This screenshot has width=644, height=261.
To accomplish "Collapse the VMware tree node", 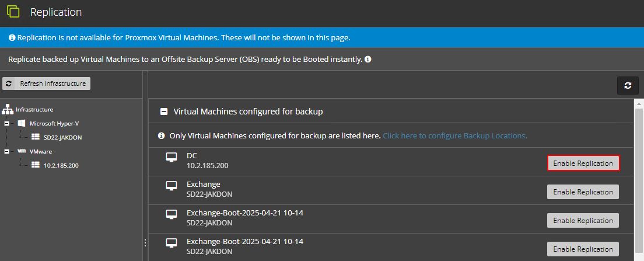I will (6, 152).
